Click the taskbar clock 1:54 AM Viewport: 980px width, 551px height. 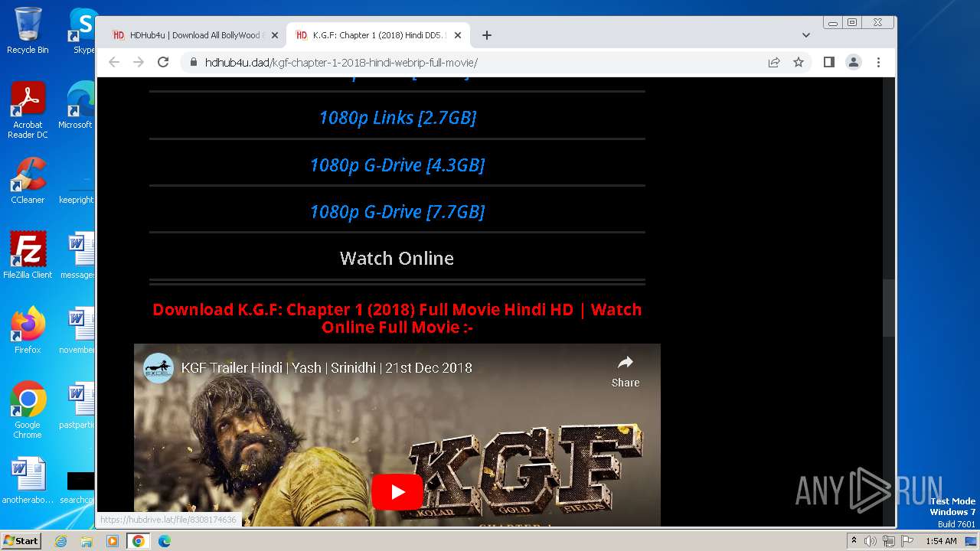coord(941,541)
